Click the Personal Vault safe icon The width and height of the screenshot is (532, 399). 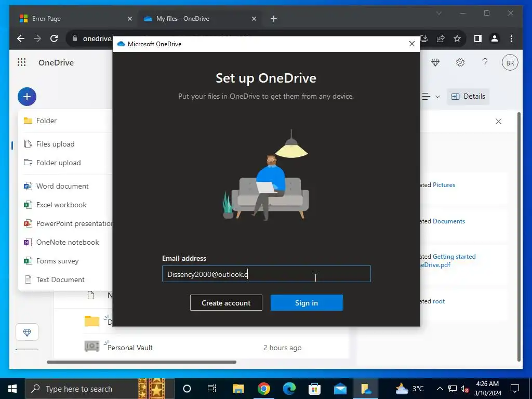pos(91,347)
